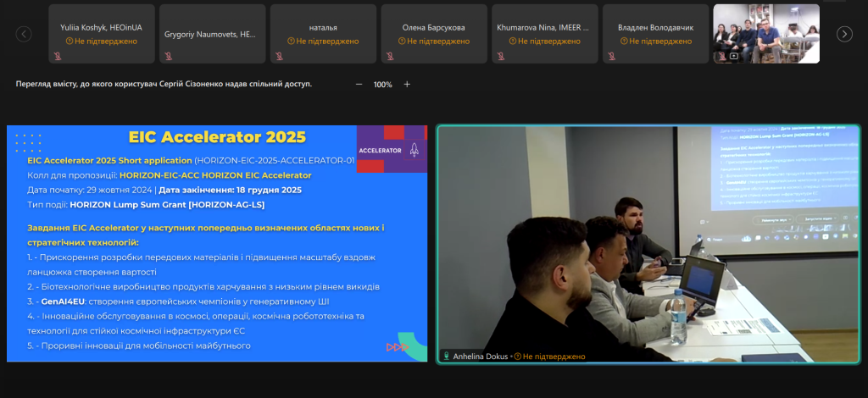Screen dimensions: 868x398
Task: Click the camera icon on group video thumbnail
Action: tap(733, 56)
